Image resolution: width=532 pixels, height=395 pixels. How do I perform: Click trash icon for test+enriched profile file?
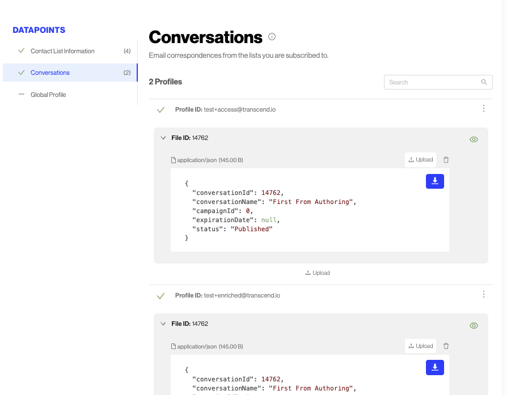point(446,346)
